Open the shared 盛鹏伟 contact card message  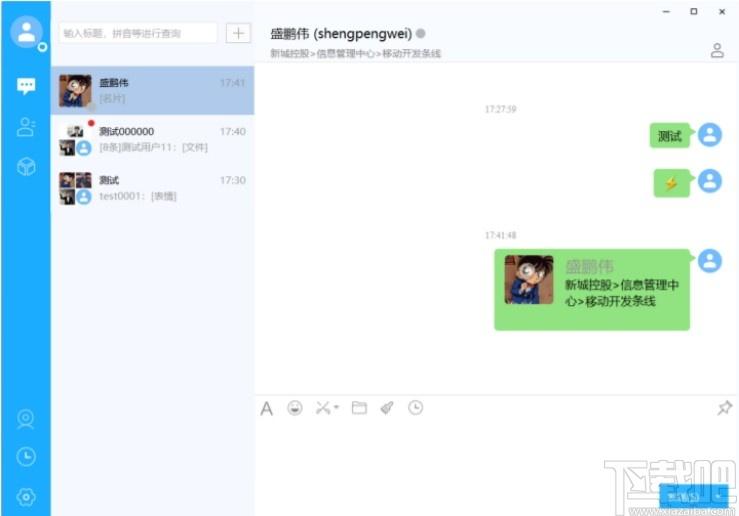click(592, 289)
